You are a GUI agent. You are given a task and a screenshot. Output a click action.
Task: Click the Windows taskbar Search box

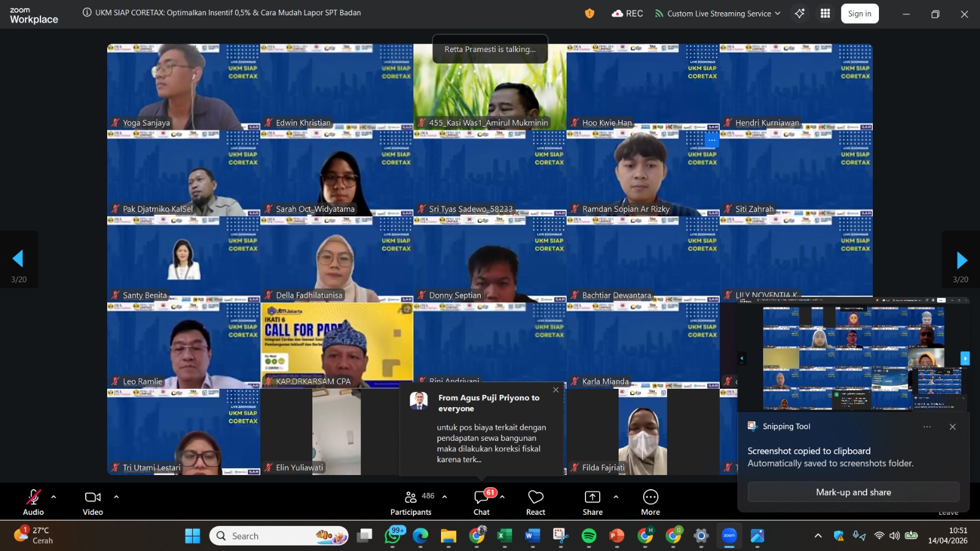tap(279, 536)
